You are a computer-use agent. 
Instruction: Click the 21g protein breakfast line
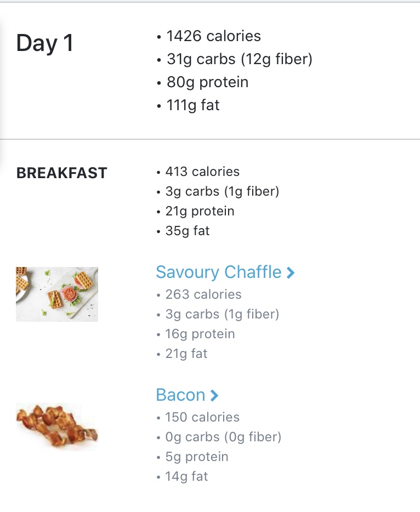[x=200, y=211]
